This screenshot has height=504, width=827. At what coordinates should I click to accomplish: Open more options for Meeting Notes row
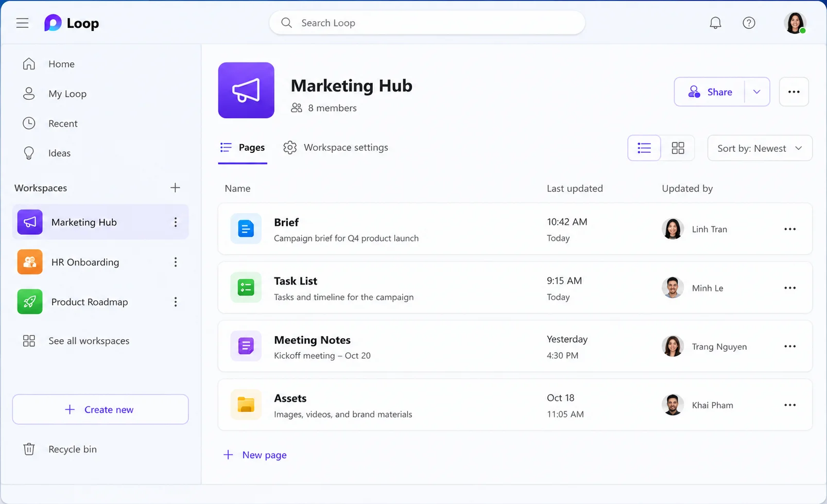coord(790,346)
